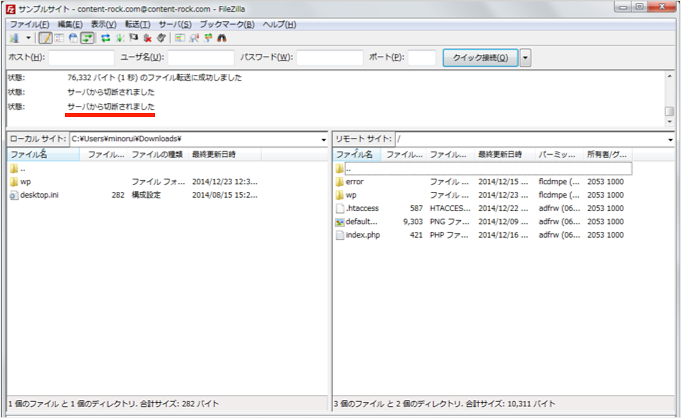Select the local wp folder
The image size is (681, 418).
pos(26,182)
